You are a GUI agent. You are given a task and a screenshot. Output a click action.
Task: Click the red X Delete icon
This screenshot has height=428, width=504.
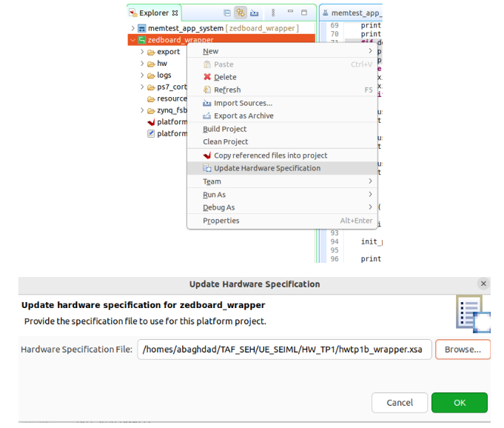pyautogui.click(x=207, y=77)
